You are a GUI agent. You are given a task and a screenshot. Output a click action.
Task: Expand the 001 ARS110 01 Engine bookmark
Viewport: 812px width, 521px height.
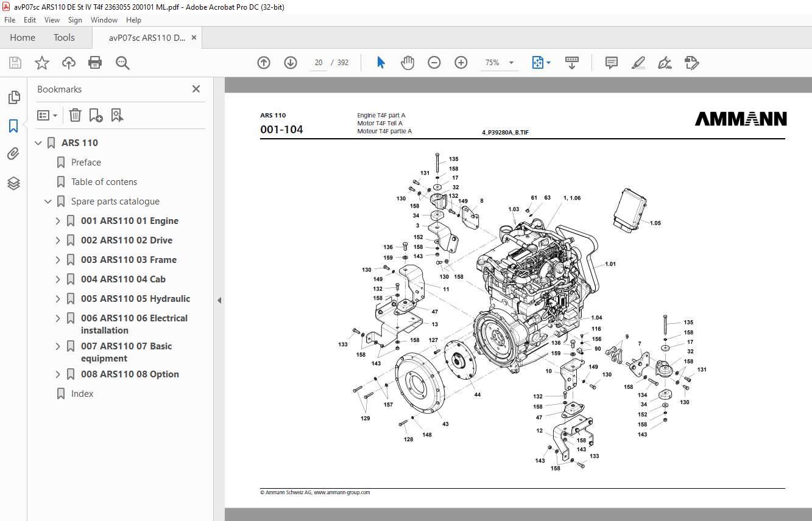(58, 221)
